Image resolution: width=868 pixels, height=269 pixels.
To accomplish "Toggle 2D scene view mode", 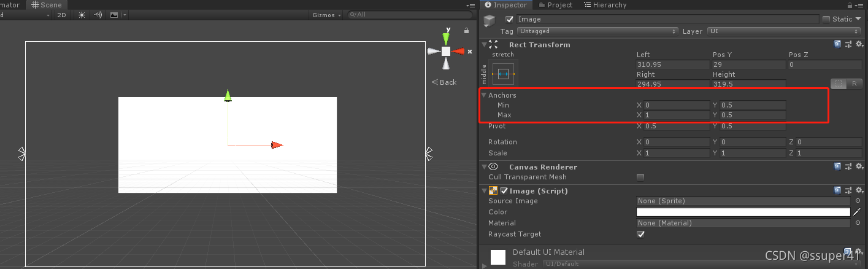I will pos(61,15).
